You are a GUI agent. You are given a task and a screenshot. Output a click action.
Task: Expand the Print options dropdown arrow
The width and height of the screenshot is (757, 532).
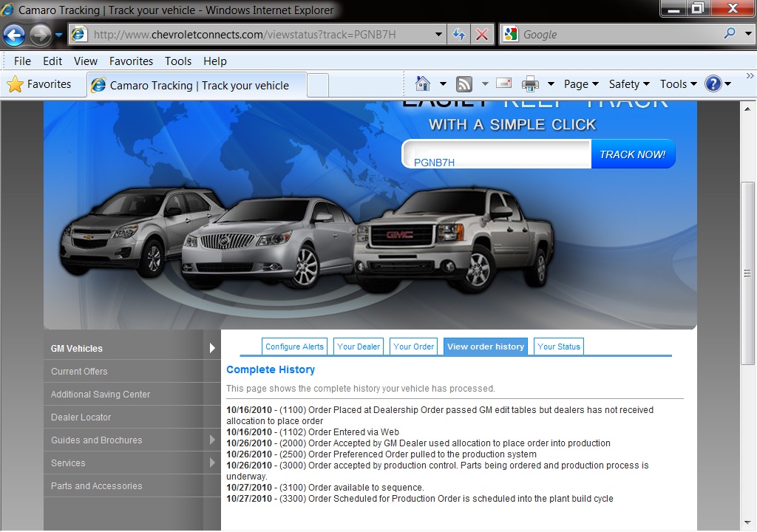tap(550, 84)
